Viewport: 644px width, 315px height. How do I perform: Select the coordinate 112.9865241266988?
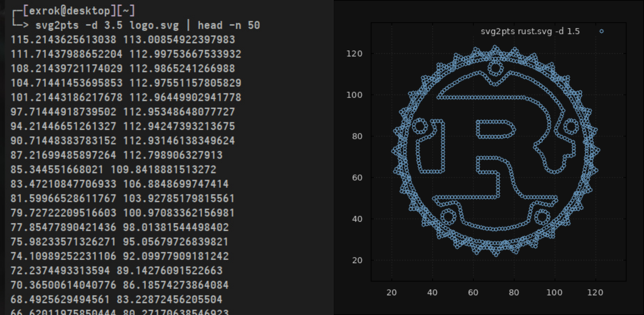182,69
